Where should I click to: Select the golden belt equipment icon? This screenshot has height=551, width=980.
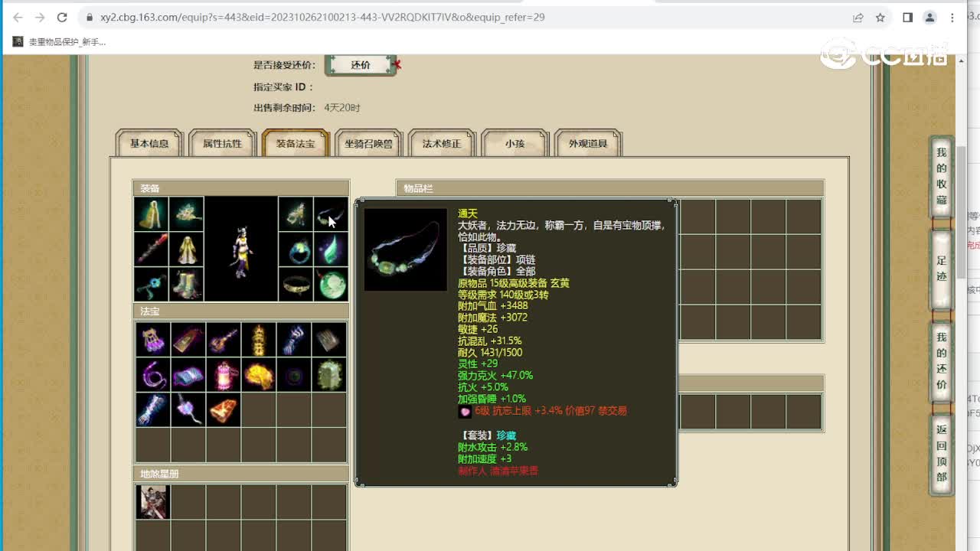(x=296, y=284)
